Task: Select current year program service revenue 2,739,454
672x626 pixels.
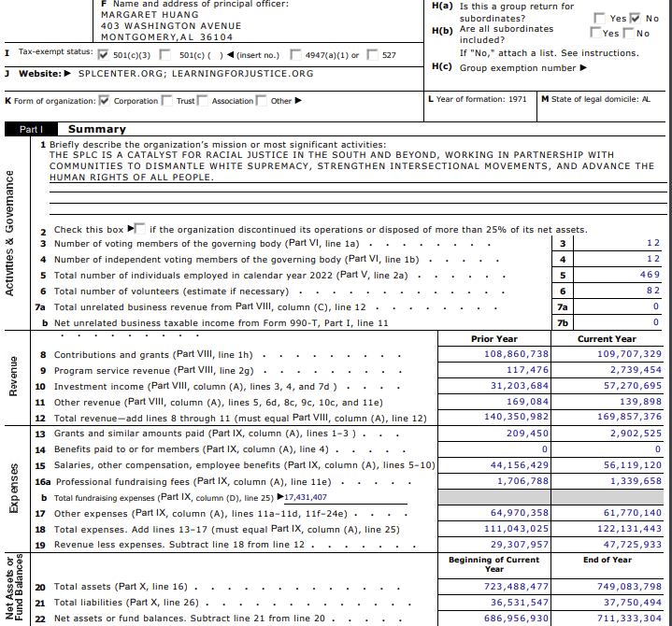Action: [636, 370]
